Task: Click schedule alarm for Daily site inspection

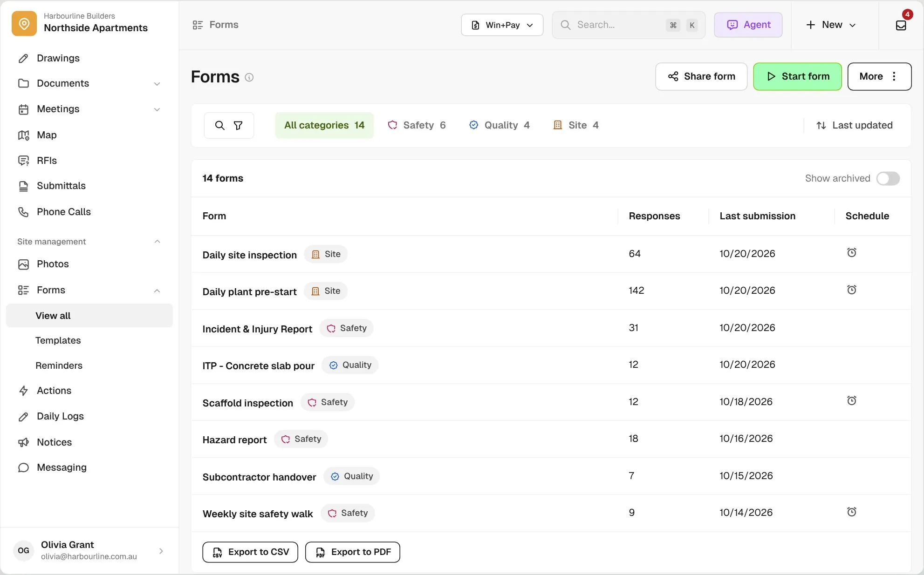Action: click(x=851, y=253)
